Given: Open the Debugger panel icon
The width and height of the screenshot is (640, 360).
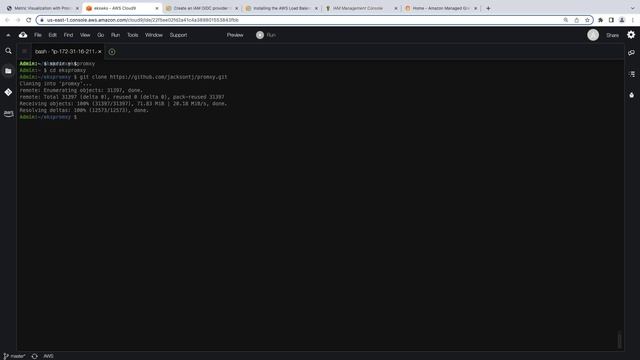Looking at the screenshot, I should [631, 95].
